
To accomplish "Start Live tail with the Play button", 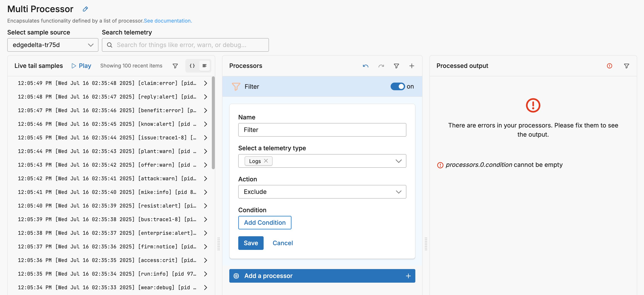I will [81, 66].
